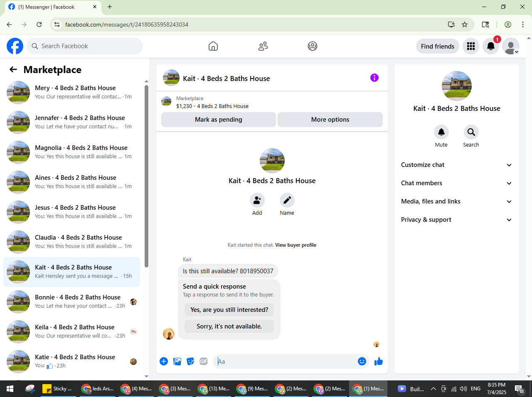Open conversation information purple icon

(374, 78)
